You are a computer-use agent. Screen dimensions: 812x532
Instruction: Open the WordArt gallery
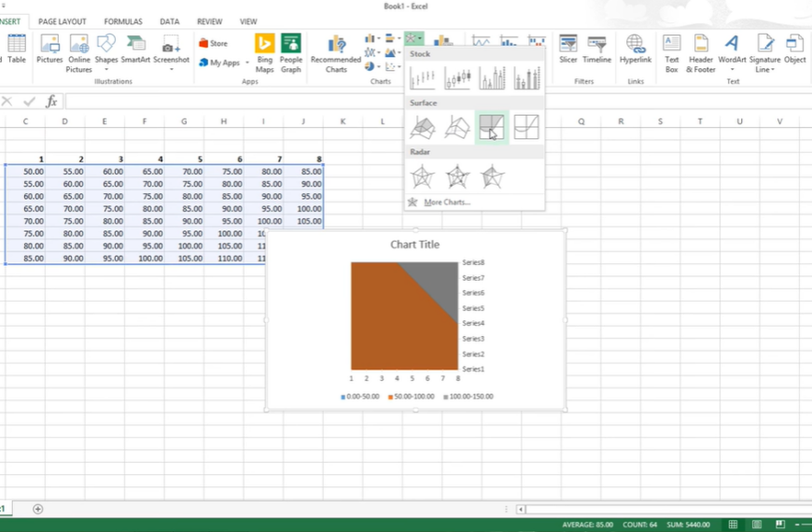pyautogui.click(x=733, y=53)
